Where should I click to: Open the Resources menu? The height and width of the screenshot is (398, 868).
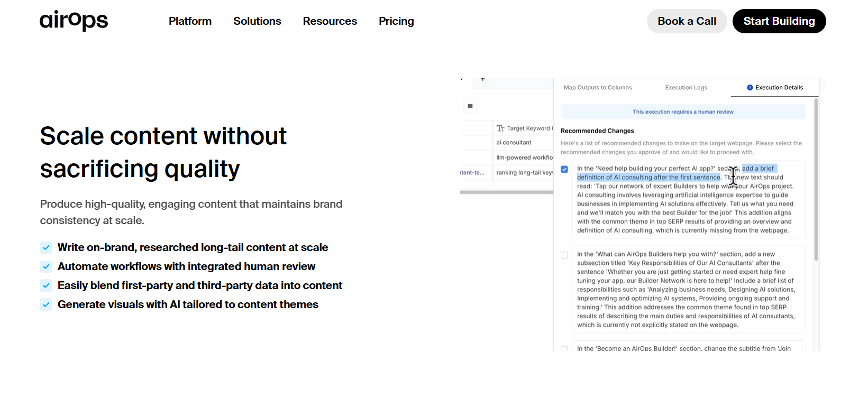330,21
